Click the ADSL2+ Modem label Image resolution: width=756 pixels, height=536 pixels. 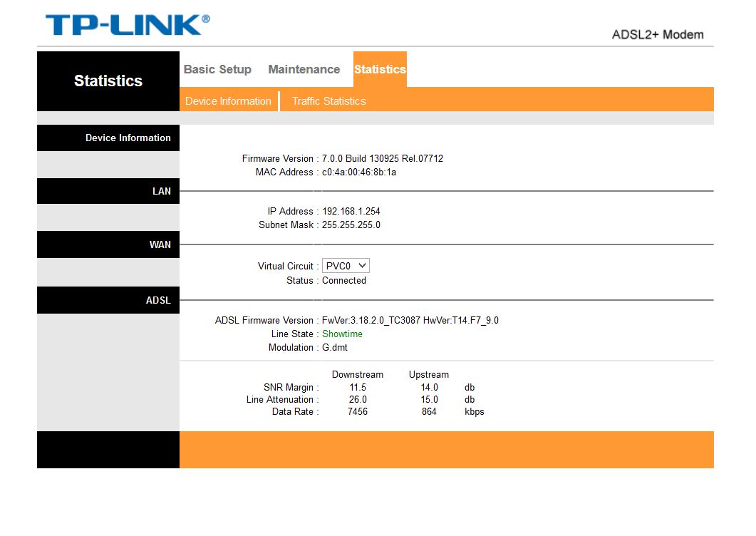(x=657, y=34)
